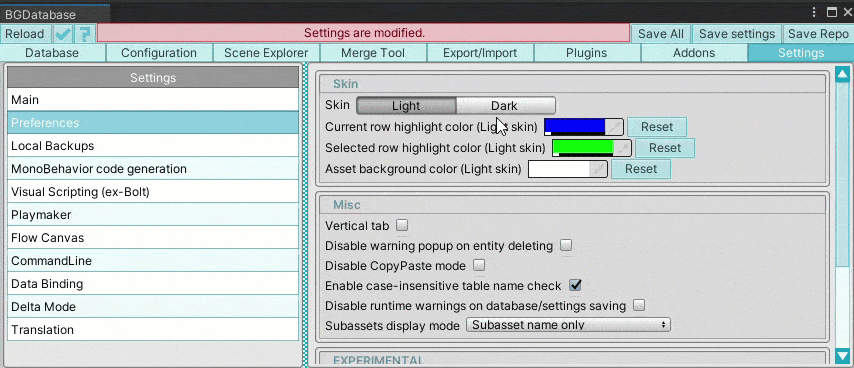Select the Light skin option
This screenshot has height=368, width=854.
[x=406, y=106]
